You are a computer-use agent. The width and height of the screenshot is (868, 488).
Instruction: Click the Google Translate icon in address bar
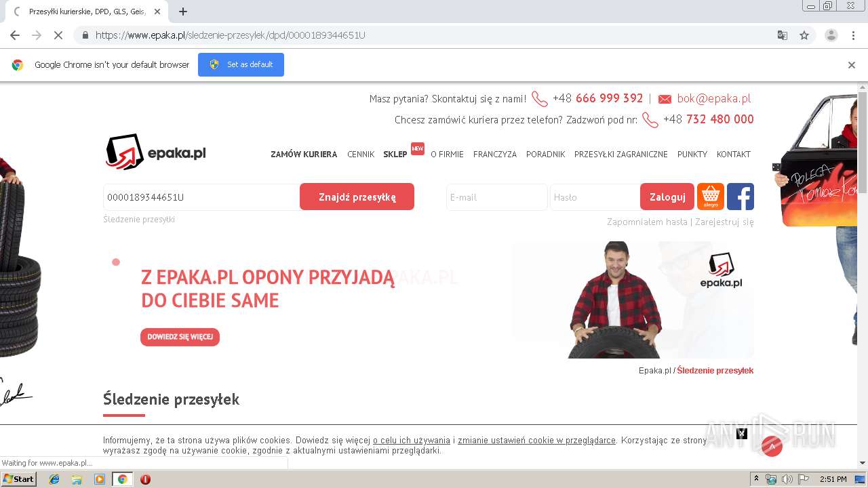pyautogui.click(x=782, y=35)
